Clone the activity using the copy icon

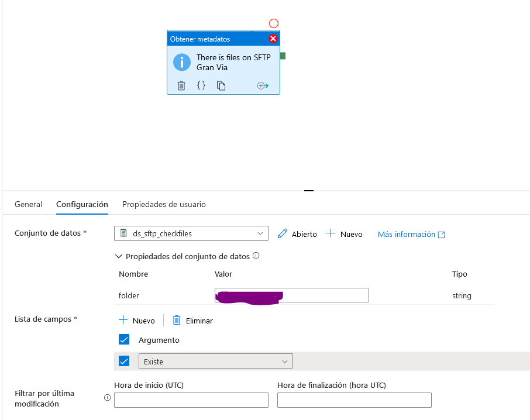[x=221, y=85]
